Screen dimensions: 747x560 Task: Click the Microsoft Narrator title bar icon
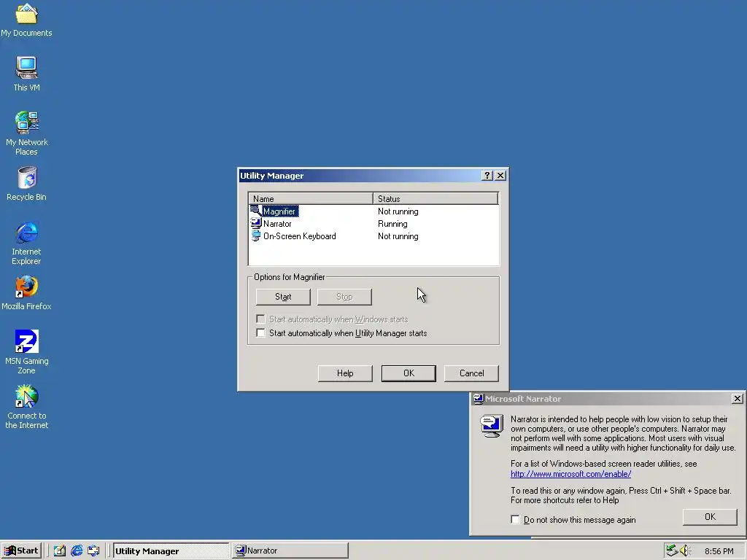[479, 399]
